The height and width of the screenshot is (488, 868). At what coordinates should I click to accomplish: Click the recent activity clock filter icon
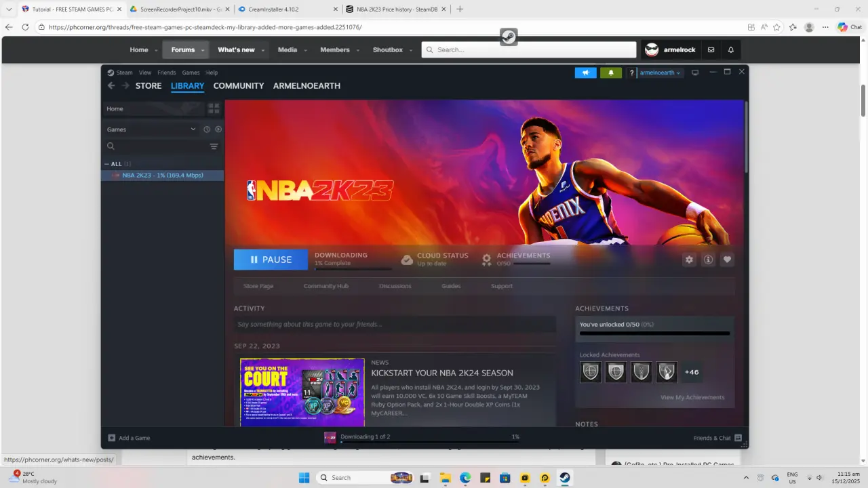(x=207, y=129)
